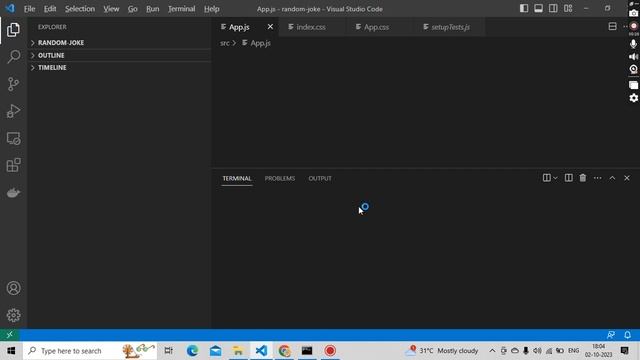Toggle recorder speaker audio icon
Image resolution: width=640 pixels, height=360 pixels.
click(633, 57)
